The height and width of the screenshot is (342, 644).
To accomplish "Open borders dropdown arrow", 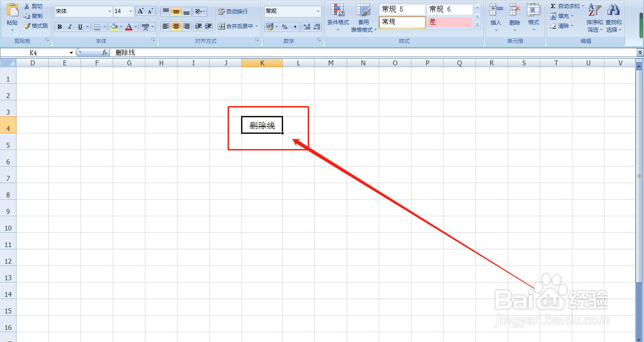I will click(x=105, y=27).
